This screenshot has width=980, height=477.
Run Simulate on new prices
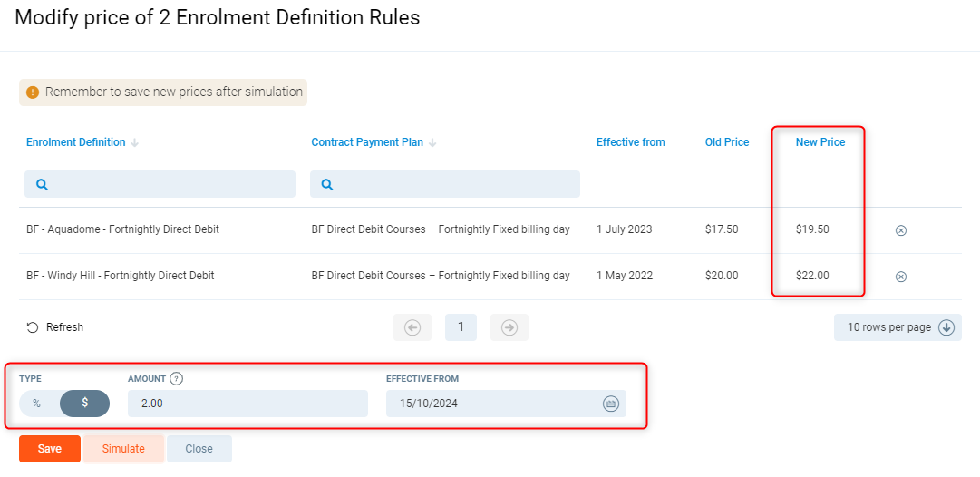(x=123, y=449)
